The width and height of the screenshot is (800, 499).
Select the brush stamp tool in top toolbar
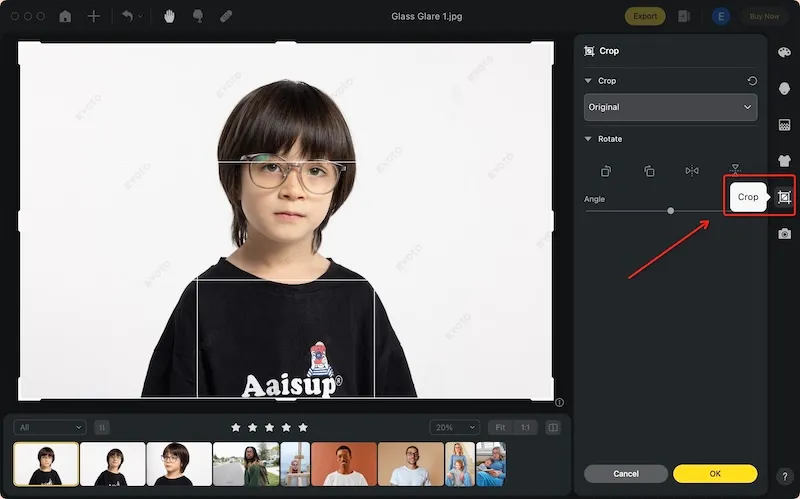pos(198,16)
